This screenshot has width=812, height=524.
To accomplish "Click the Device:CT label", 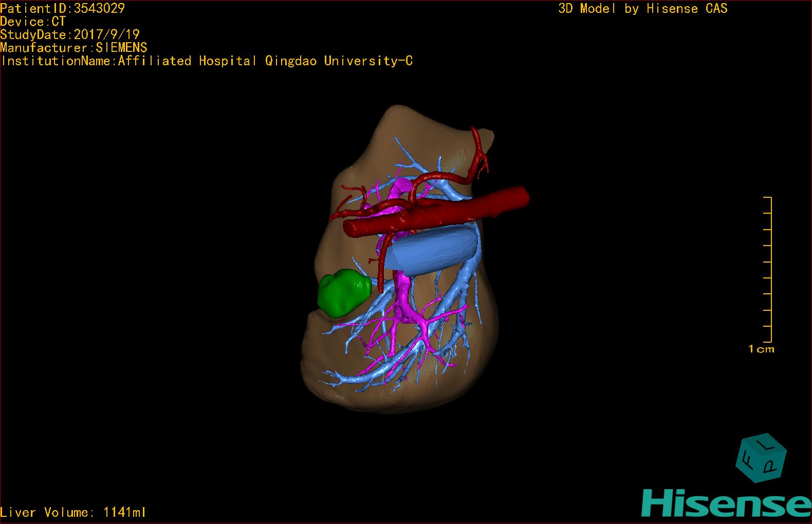I will tap(33, 22).
